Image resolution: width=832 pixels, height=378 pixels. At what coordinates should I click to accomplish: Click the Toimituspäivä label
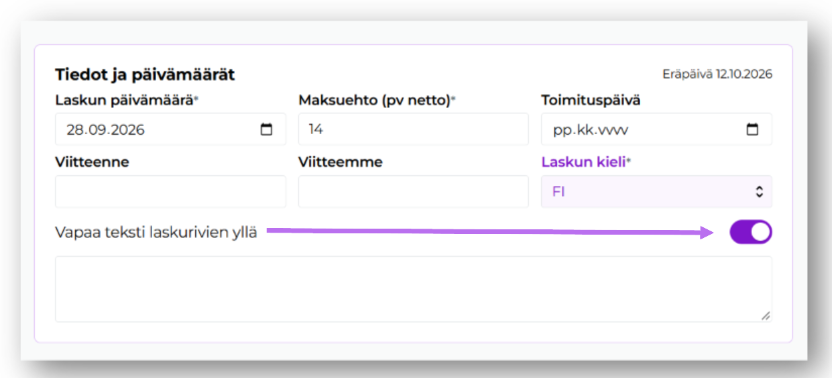tap(591, 100)
